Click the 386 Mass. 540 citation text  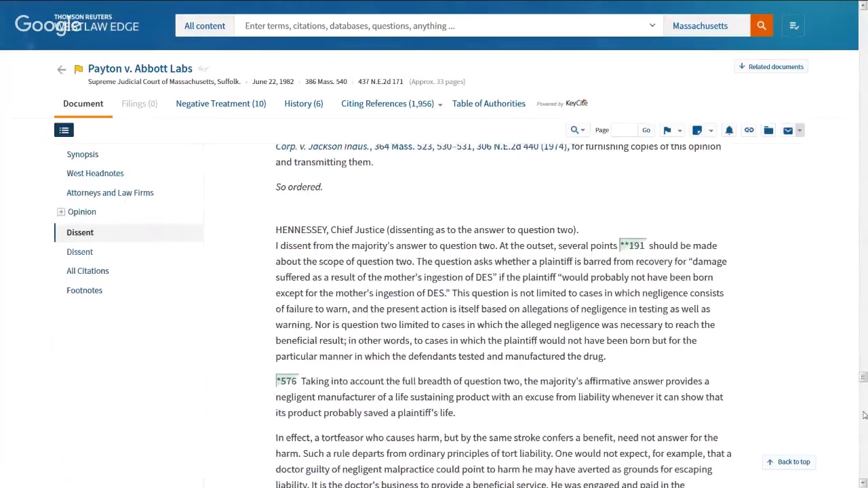(325, 82)
